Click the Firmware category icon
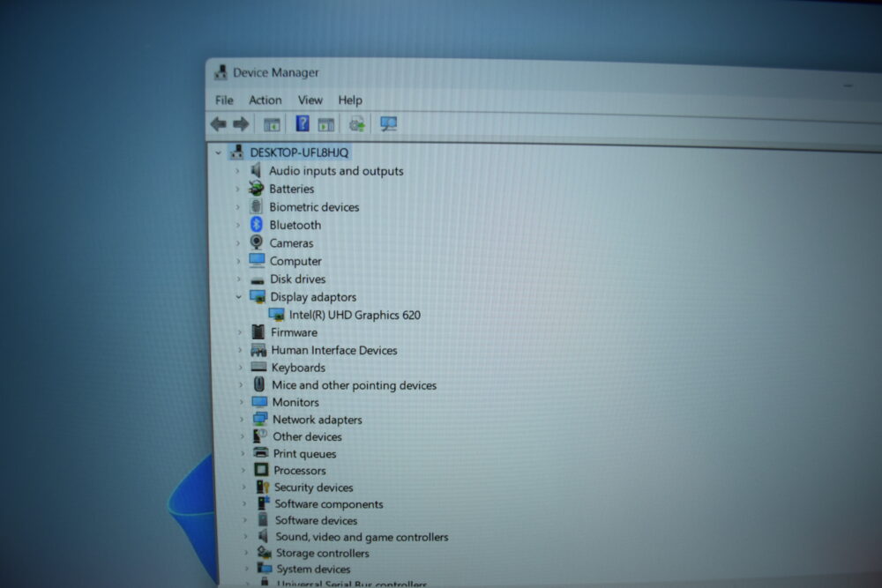 tap(258, 331)
